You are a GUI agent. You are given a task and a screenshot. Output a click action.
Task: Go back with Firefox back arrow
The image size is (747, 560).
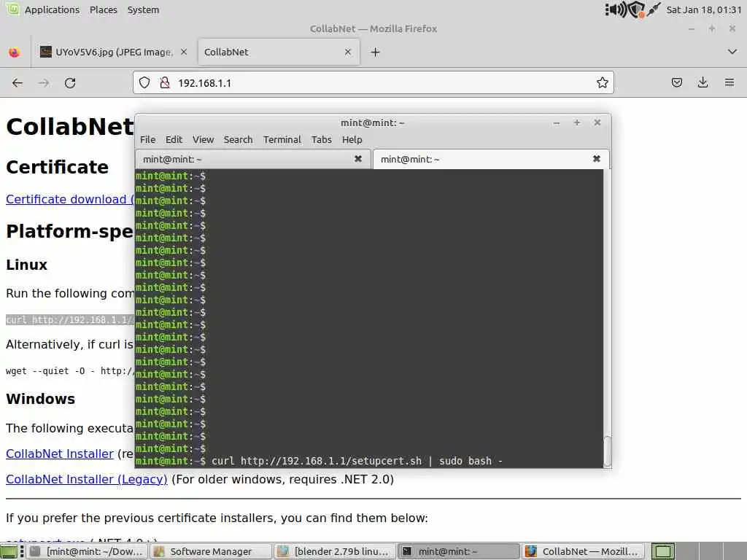pos(18,83)
